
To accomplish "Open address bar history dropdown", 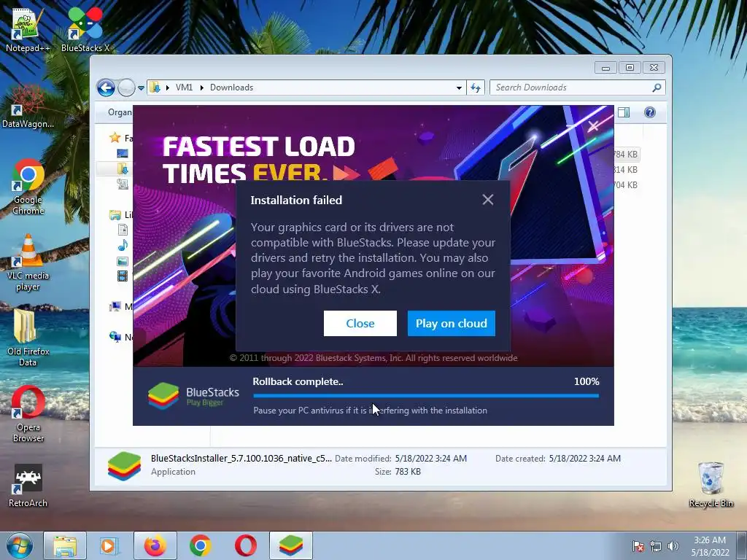I will pos(459,87).
